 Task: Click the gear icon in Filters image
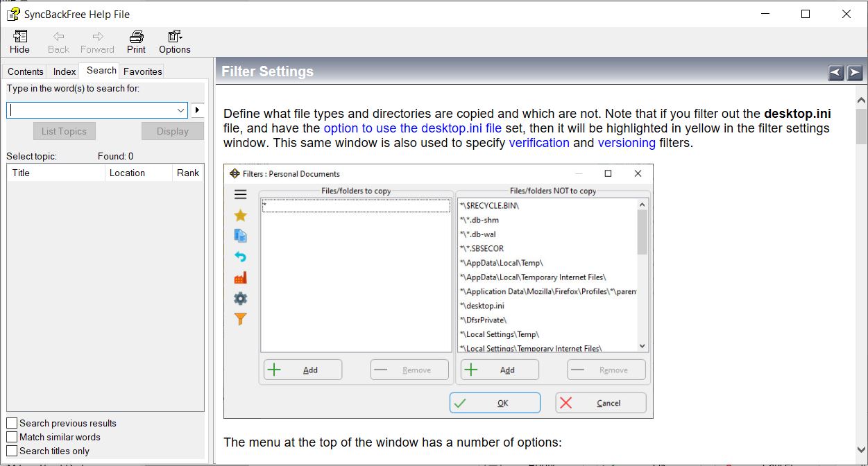pyautogui.click(x=241, y=299)
